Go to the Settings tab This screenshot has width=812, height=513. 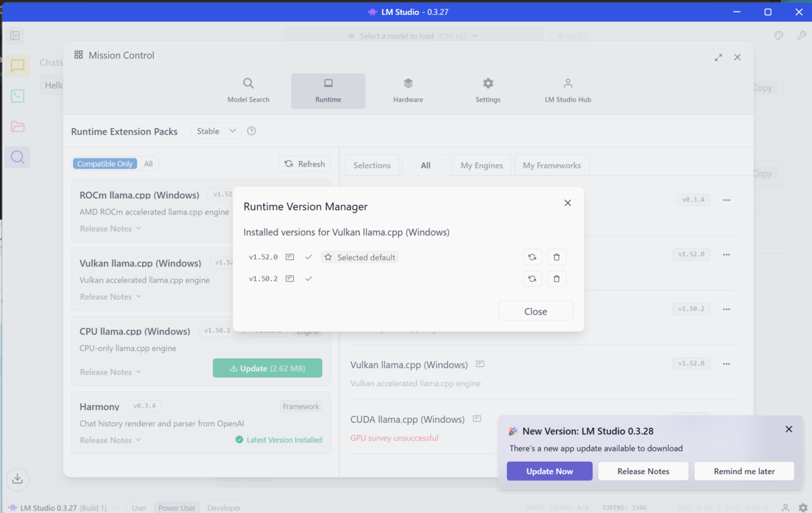488,91
